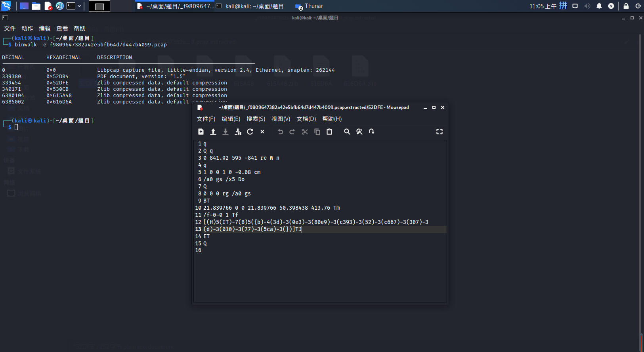Viewport: 644px width, 352px height.
Task: Open the Kali applications menu logo
Action: point(6,6)
